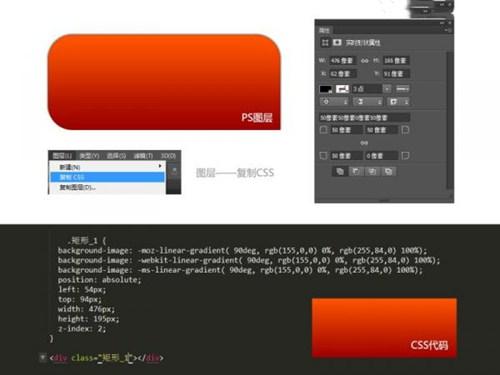
Task: Click the top-left corner radius icon
Action: click(323, 130)
